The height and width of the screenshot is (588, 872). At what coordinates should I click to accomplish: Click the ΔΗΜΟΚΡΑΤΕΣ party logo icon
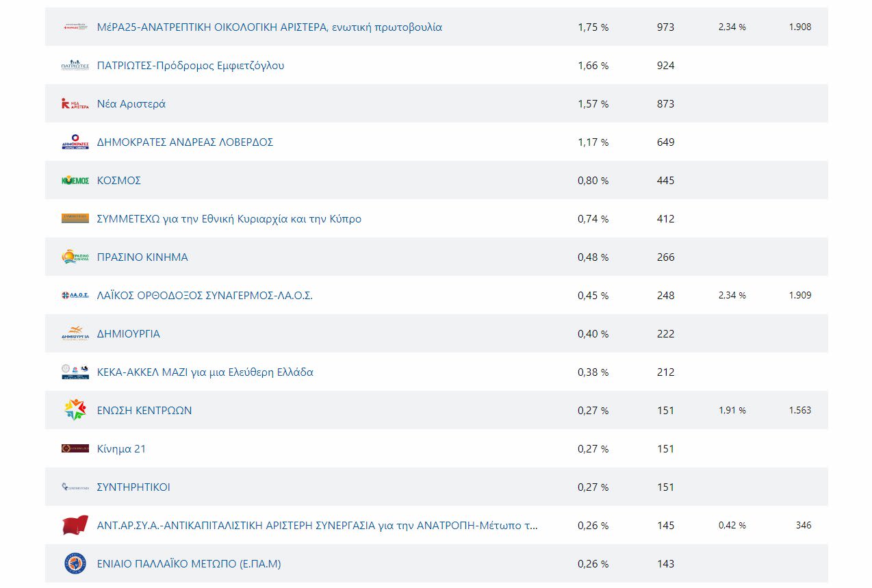point(75,142)
